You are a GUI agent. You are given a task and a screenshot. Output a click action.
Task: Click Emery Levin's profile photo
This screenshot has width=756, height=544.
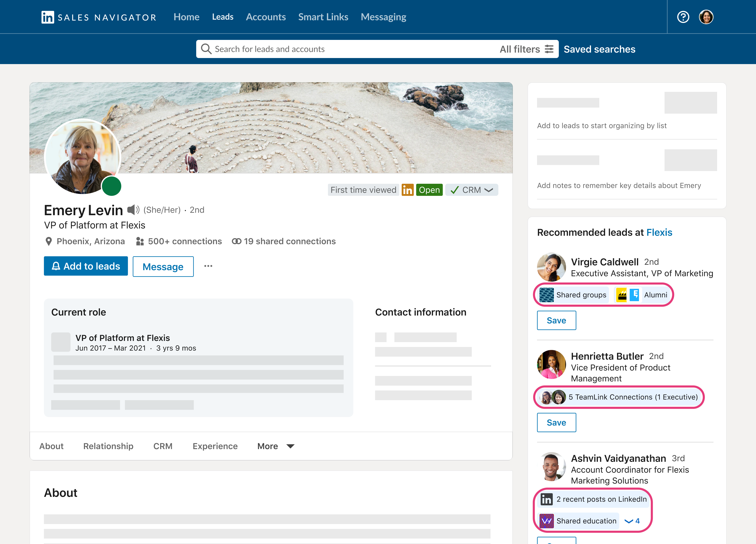click(x=82, y=157)
